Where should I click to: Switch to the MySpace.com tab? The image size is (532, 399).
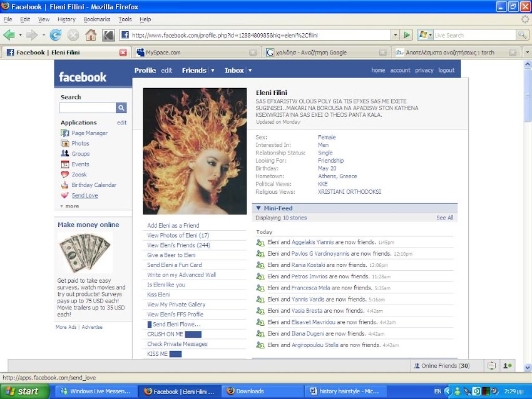point(196,53)
